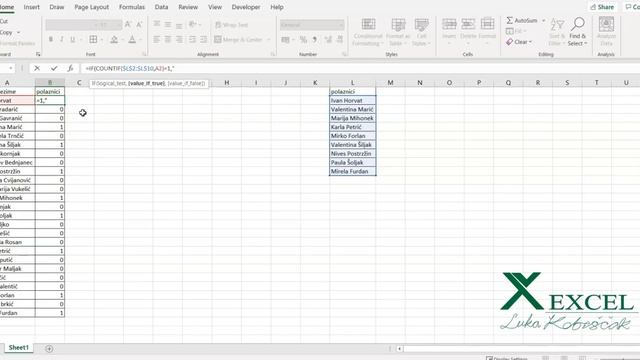
Task: Open the Number Format combo box
Action: coord(312,25)
